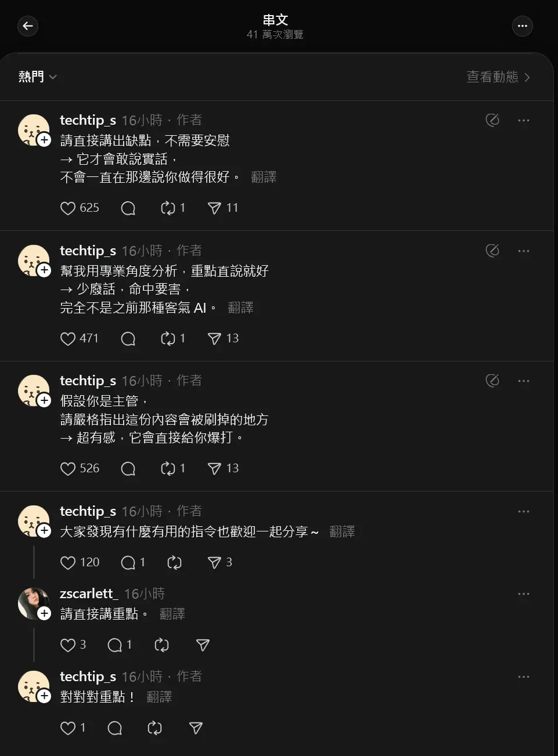Screen dimensions: 558x756
Task: Share the post with 11 shares
Action: click(x=214, y=208)
